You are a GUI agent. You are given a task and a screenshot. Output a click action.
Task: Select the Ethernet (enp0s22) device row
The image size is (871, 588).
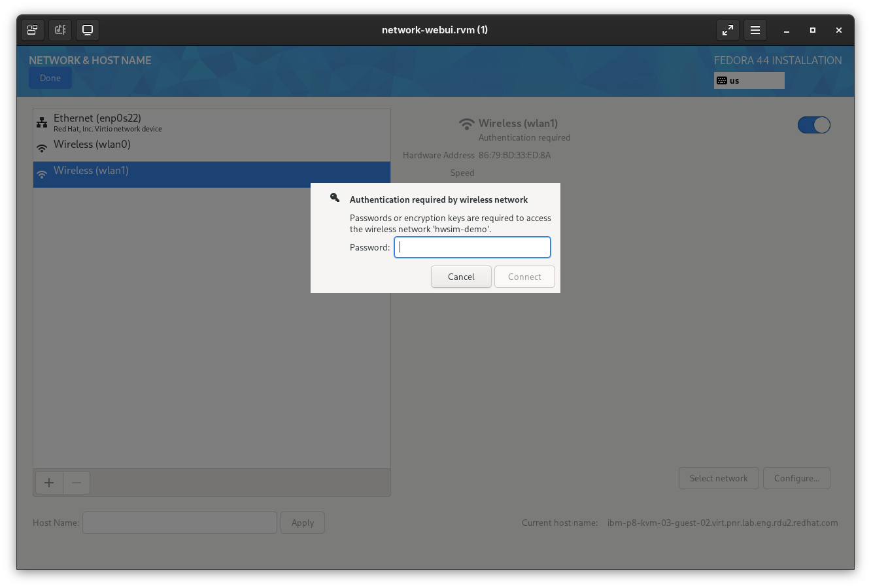pos(212,122)
